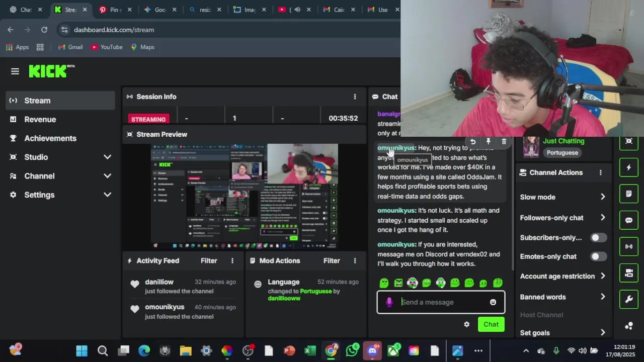Open the wrench tools icon in right sidebar
Viewport: 644px width, 362px height.
[628, 300]
